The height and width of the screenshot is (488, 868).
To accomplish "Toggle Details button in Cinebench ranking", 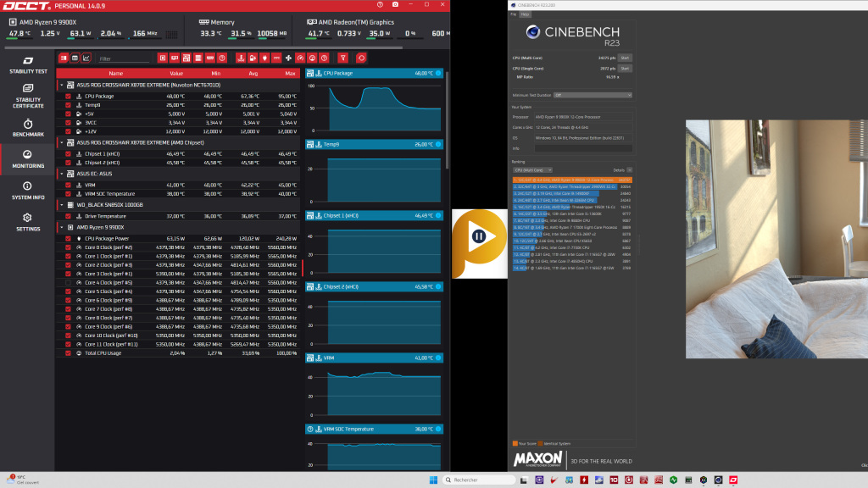I will click(630, 169).
